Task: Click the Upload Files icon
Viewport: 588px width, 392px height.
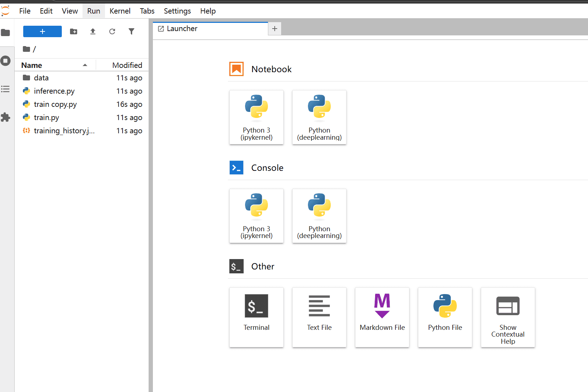Action: [93, 31]
